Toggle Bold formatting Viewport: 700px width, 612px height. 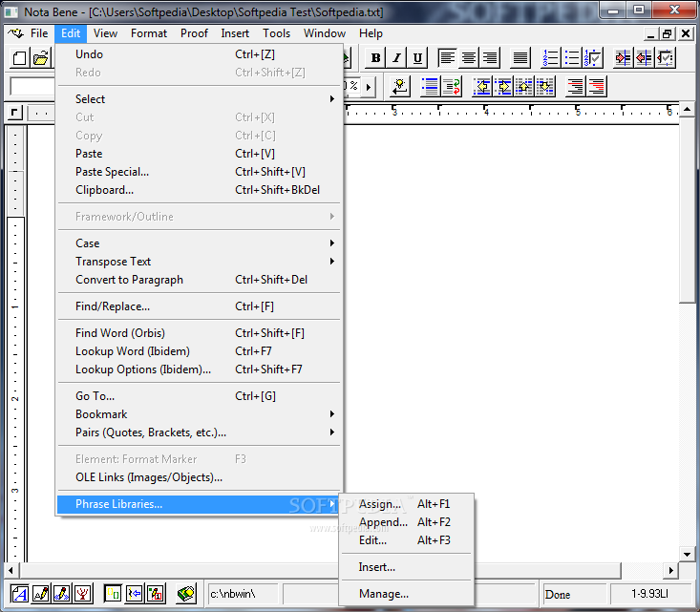click(x=376, y=58)
